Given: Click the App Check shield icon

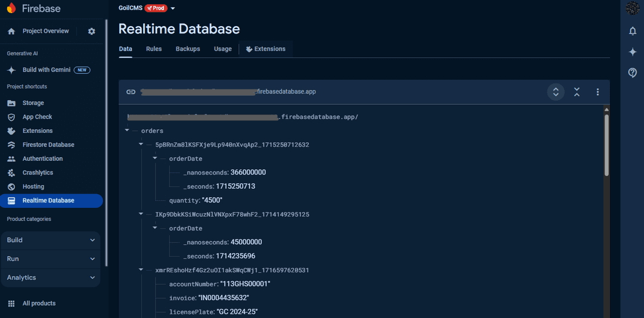Looking at the screenshot, I should click(11, 117).
